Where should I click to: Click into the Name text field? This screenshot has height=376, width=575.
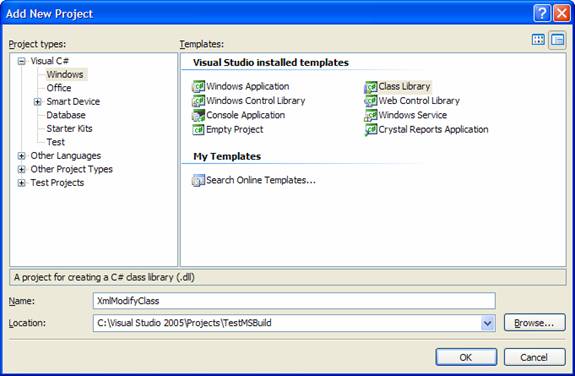294,301
